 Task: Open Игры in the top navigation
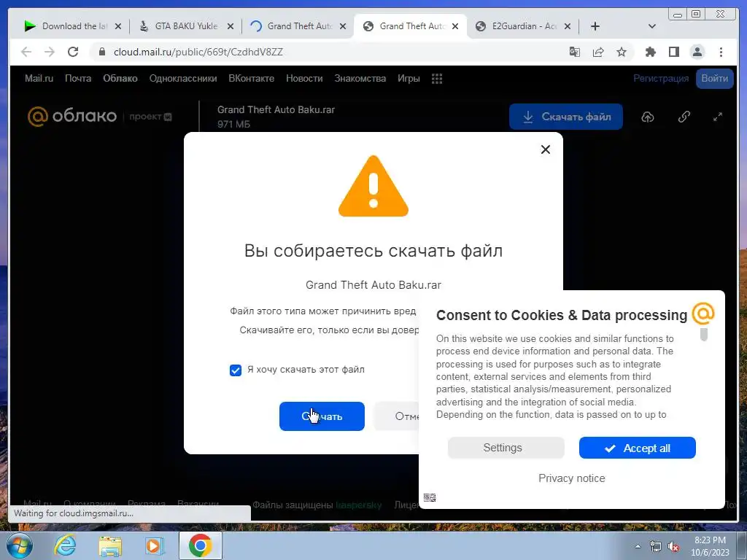tap(409, 79)
